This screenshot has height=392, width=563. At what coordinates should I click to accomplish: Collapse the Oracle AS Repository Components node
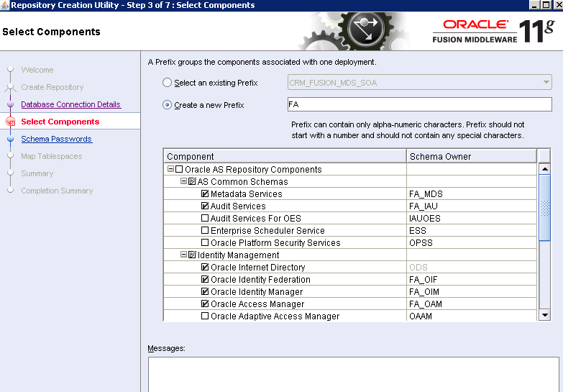(x=170, y=170)
